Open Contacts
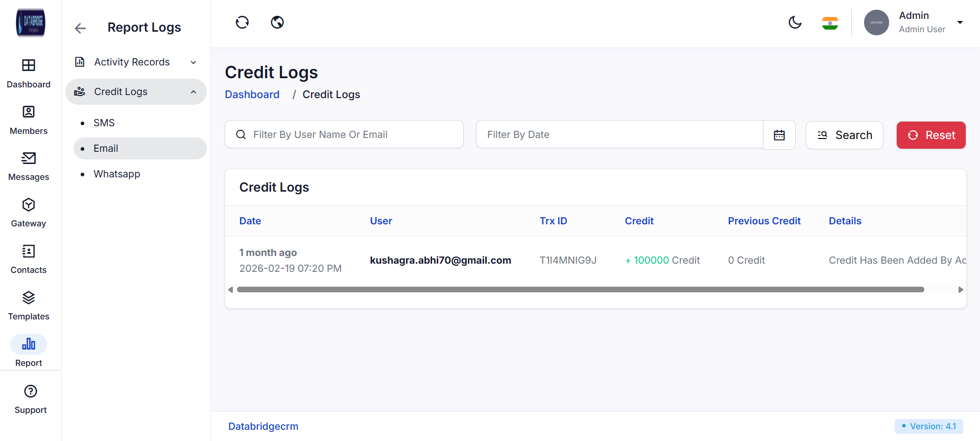Viewport: 980px width, 441px height. click(29, 260)
